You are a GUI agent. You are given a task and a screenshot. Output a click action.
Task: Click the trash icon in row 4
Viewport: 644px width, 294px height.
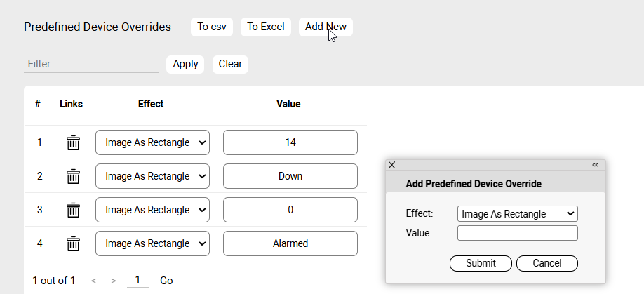point(73,244)
